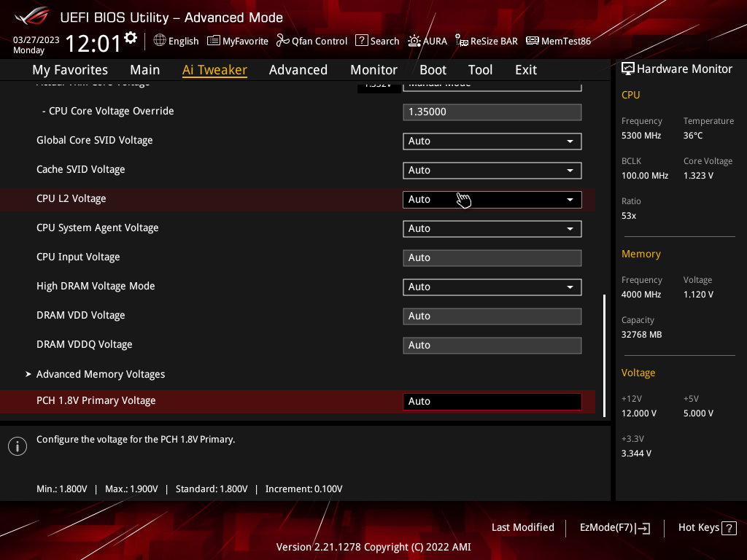Click the MemTest86 memory icon
The height and width of the screenshot is (560, 747).
532,41
